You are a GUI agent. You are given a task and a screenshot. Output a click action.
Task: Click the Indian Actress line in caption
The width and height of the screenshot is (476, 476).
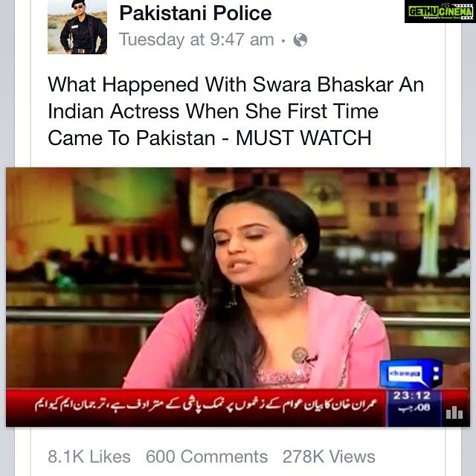[213, 112]
